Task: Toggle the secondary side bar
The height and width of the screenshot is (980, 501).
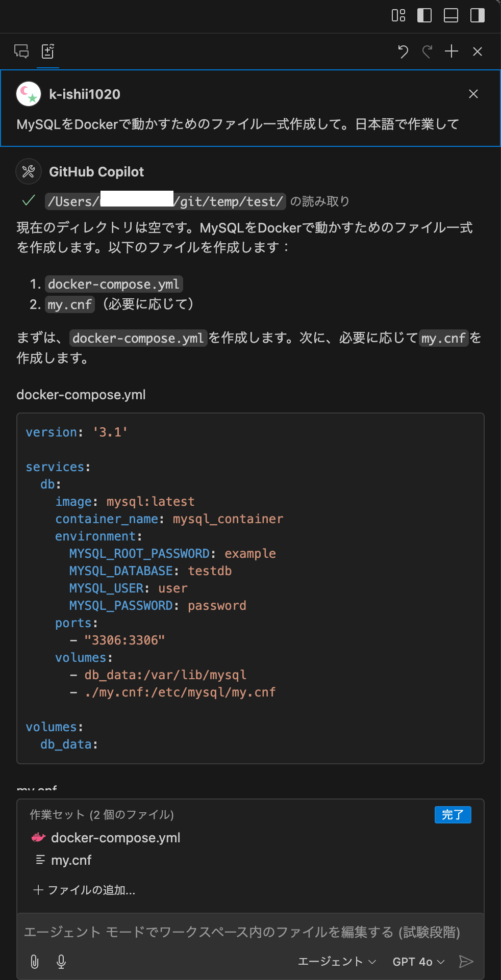Action: click(x=478, y=16)
